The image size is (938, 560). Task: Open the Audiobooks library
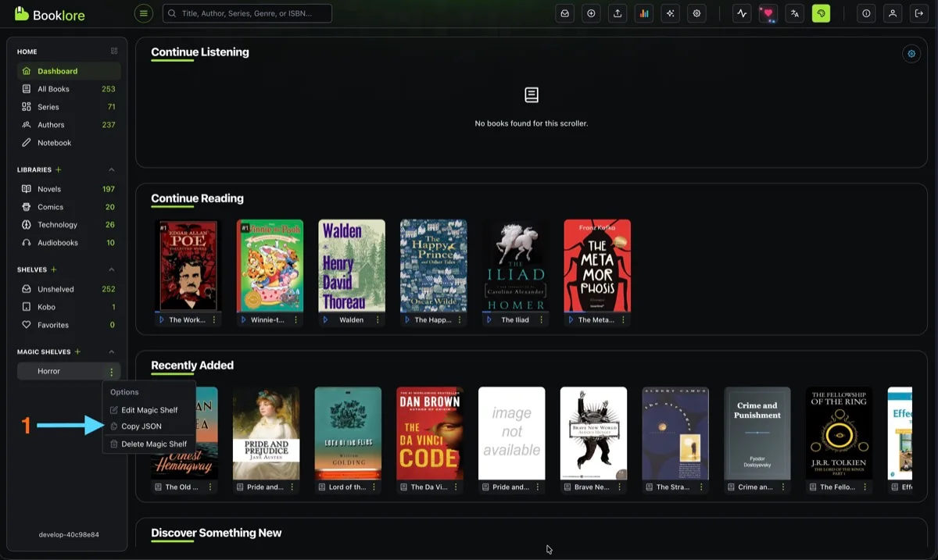[x=67, y=243]
